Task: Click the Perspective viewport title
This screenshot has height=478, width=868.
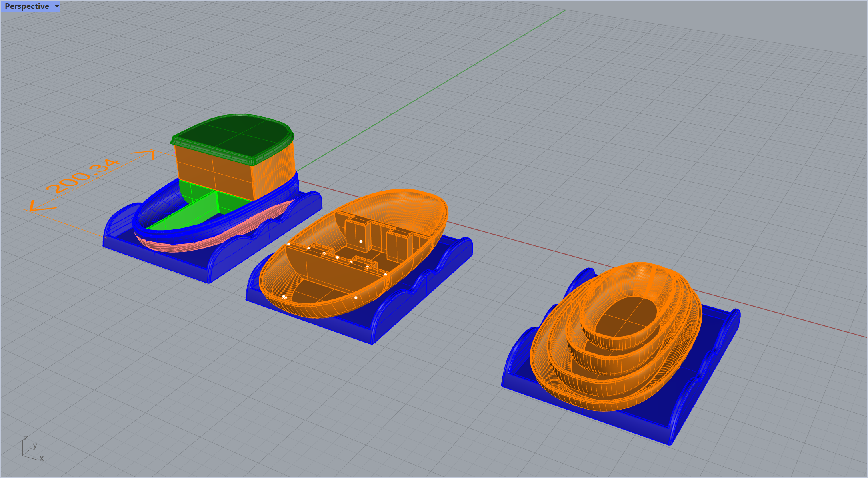Action: click(x=27, y=6)
